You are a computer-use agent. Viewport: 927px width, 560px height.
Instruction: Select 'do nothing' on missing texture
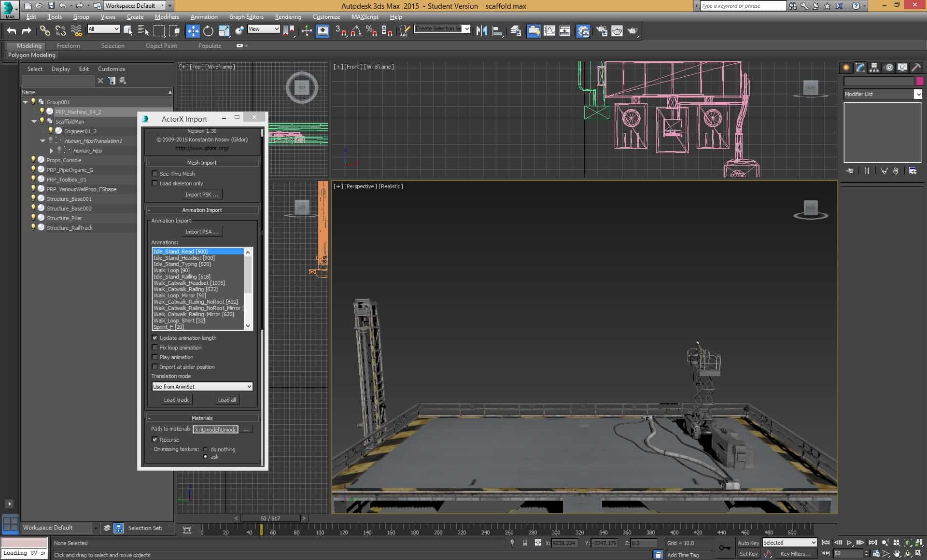pyautogui.click(x=205, y=449)
